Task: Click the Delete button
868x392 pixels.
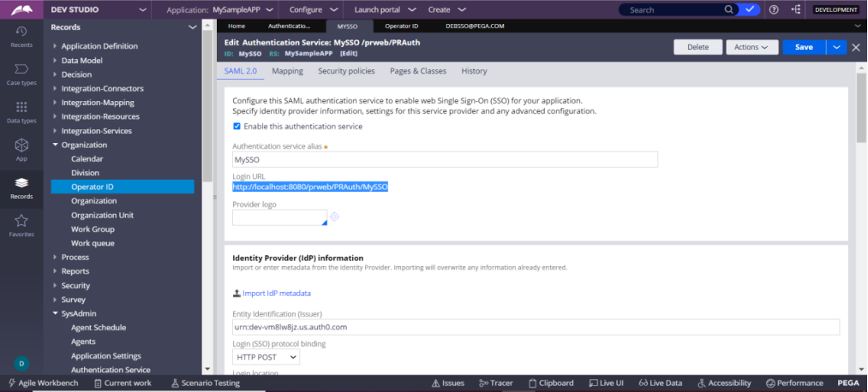Action: click(x=698, y=47)
